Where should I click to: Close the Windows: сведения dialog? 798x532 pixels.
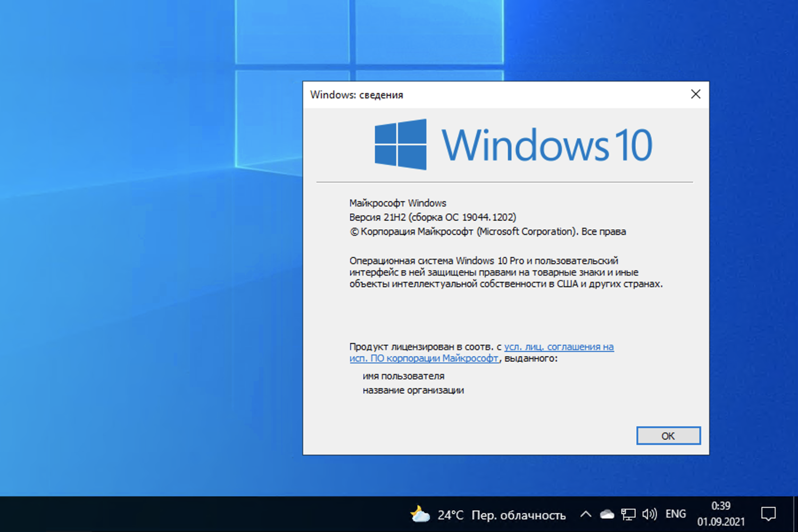(695, 94)
